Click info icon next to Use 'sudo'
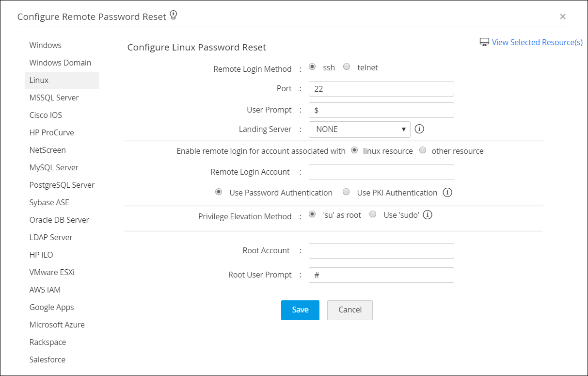Image resolution: width=588 pixels, height=376 pixels. click(428, 214)
